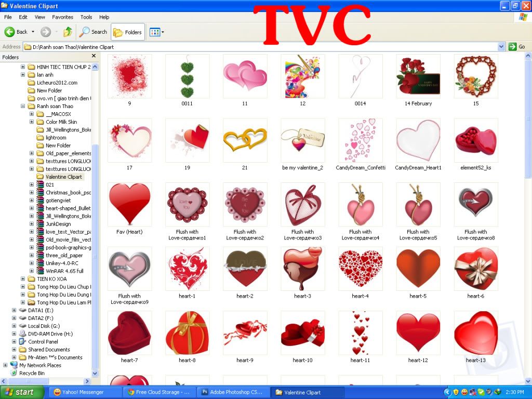532x399 pixels.
Task: Select the Valentine Clipart tree folder
Action: 63,177
